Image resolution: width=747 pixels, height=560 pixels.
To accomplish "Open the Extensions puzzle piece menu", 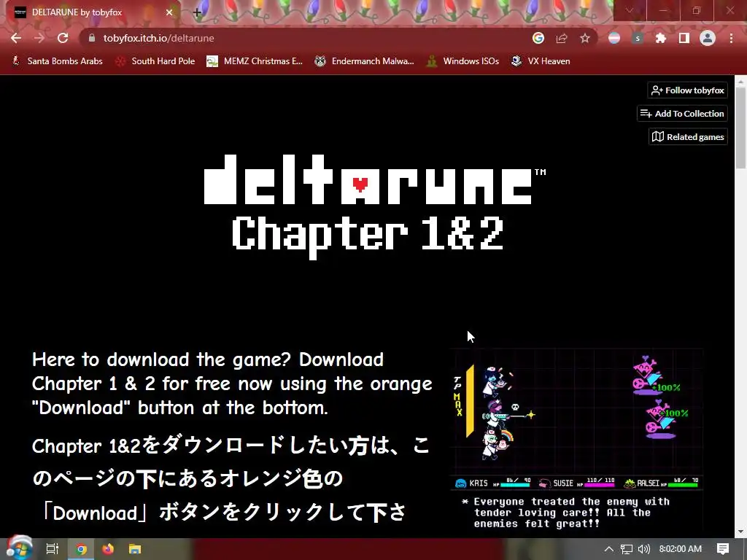I will pyautogui.click(x=660, y=38).
